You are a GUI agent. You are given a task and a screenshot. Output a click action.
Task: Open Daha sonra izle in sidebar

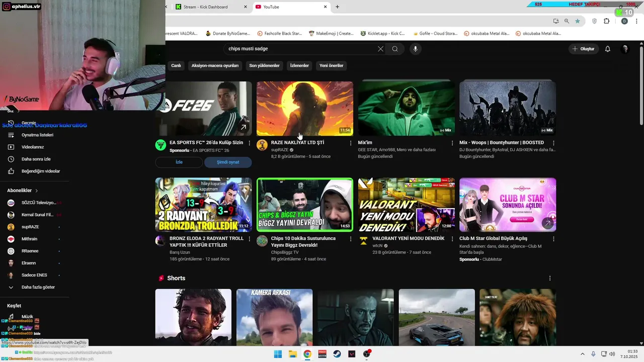[35, 159]
